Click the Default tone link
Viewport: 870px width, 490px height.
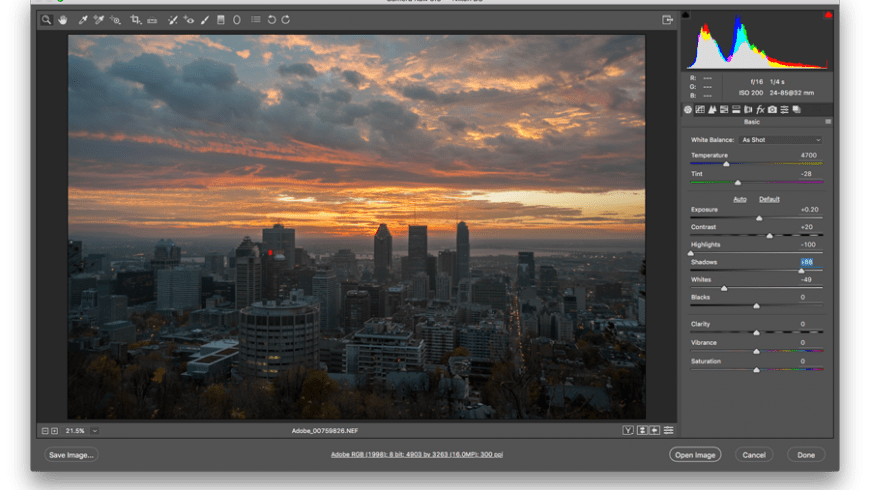769,199
